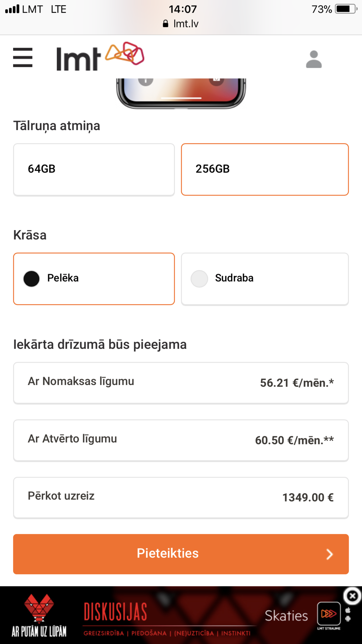Viewport: 362px width, 644px height.
Task: Tap the lock icon in address bar
Action: click(165, 23)
